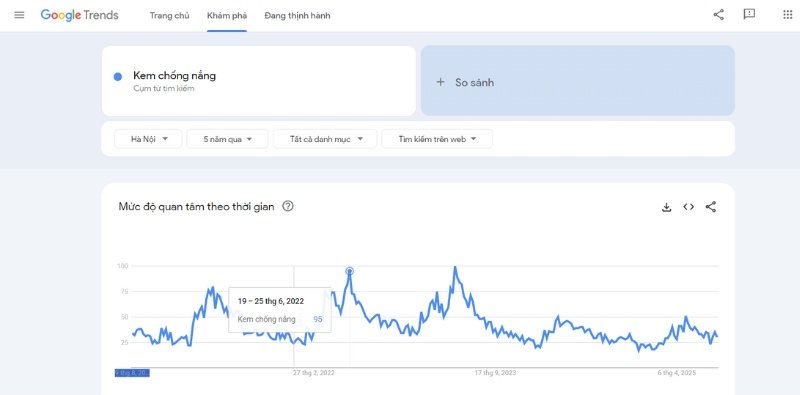Download the interest over time CSV

(x=666, y=207)
